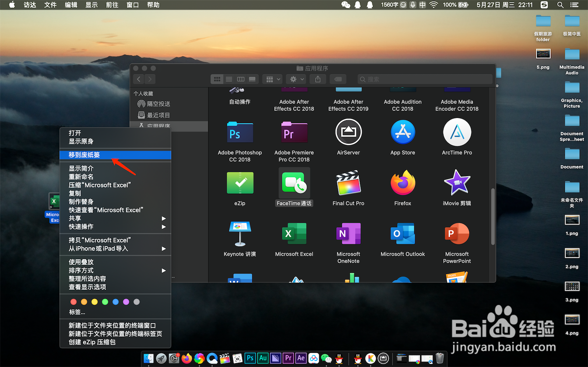Select the ArcTime Pro app icon

click(x=457, y=132)
